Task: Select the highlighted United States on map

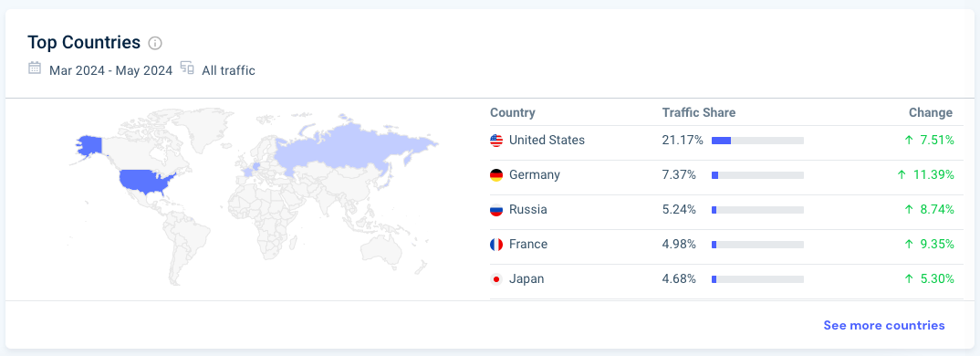Action: pos(148,182)
